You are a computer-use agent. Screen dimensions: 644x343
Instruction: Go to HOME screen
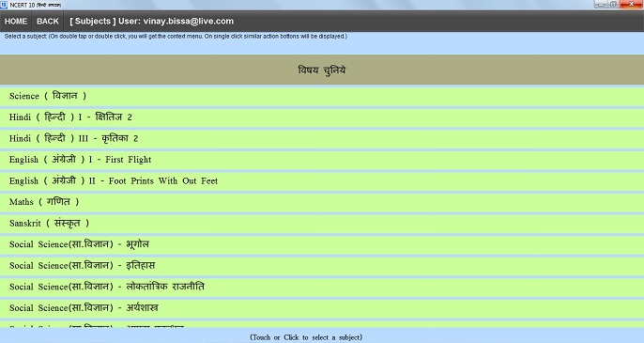(x=16, y=22)
